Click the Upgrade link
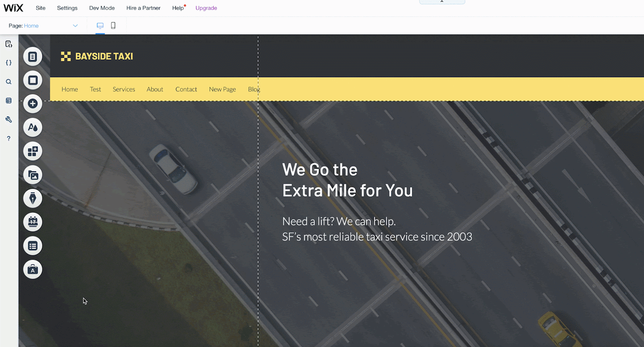 pyautogui.click(x=206, y=8)
